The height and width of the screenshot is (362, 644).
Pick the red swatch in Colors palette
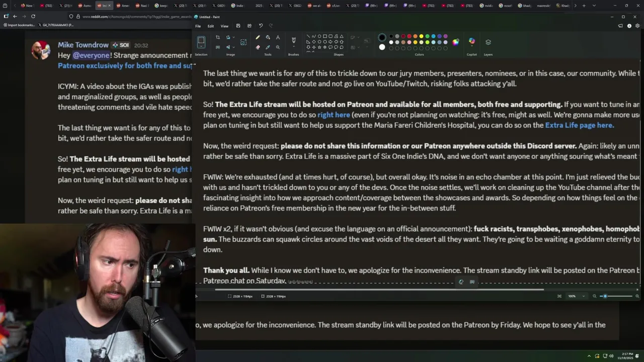click(409, 36)
